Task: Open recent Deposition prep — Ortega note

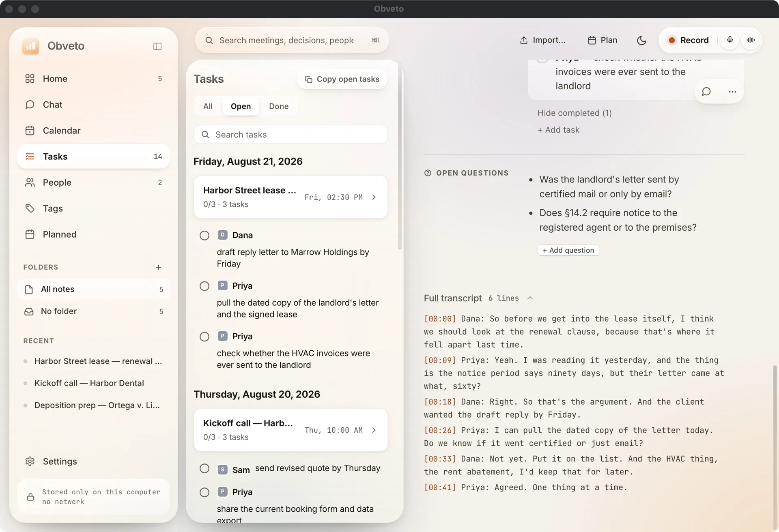Action: coord(93,405)
